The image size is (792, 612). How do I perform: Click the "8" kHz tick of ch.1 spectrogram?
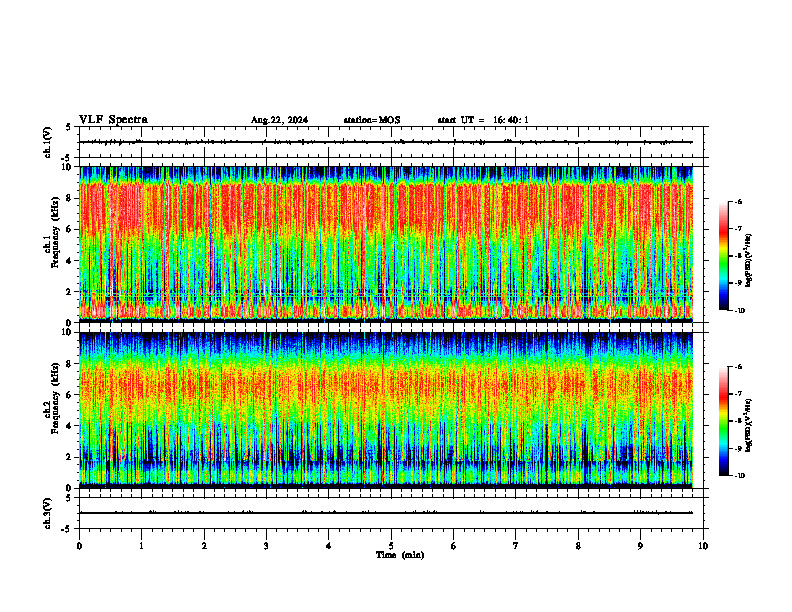[x=69, y=198]
